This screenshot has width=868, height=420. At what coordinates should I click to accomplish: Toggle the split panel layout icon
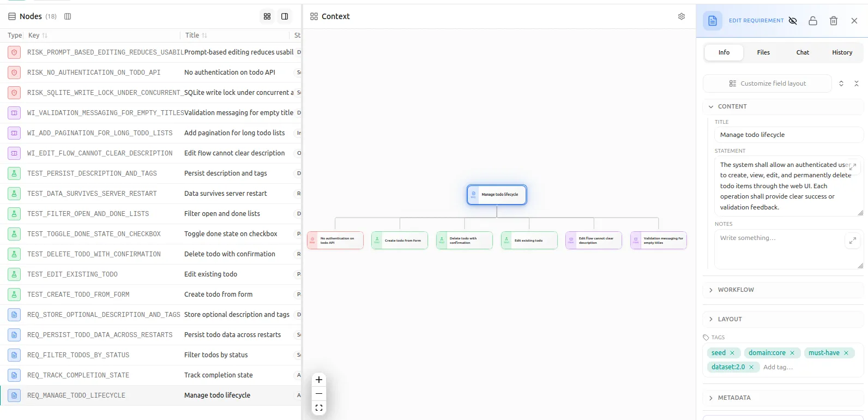pyautogui.click(x=285, y=16)
